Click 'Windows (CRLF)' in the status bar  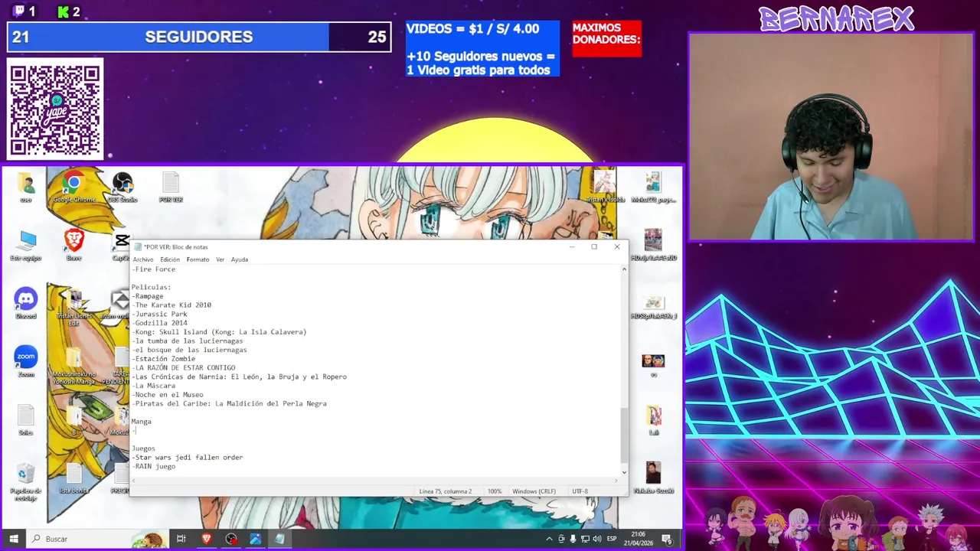point(534,491)
